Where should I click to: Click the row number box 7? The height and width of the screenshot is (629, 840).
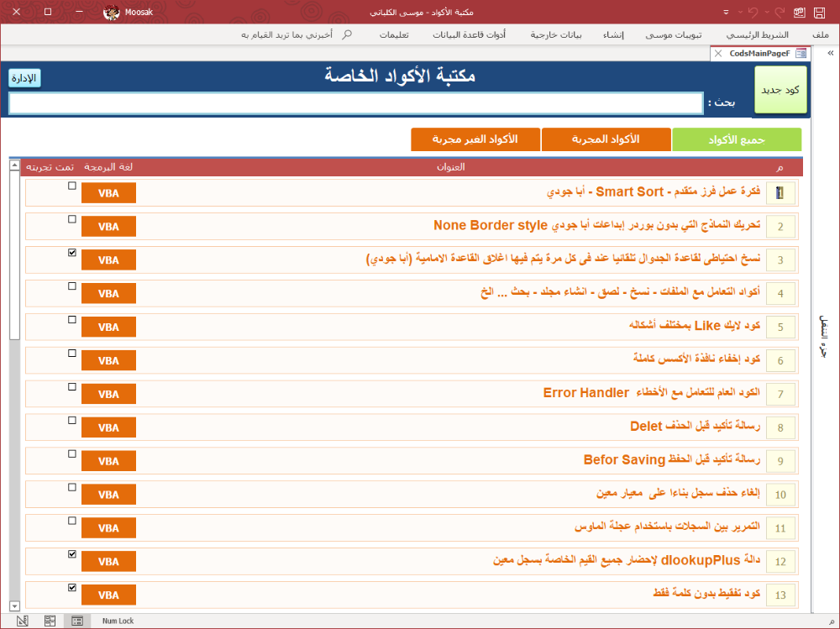[x=780, y=395]
